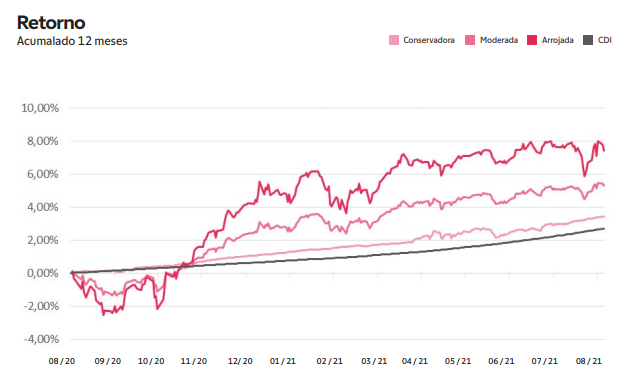
Task: Click the end of the Conservadora line
Action: tap(604, 217)
